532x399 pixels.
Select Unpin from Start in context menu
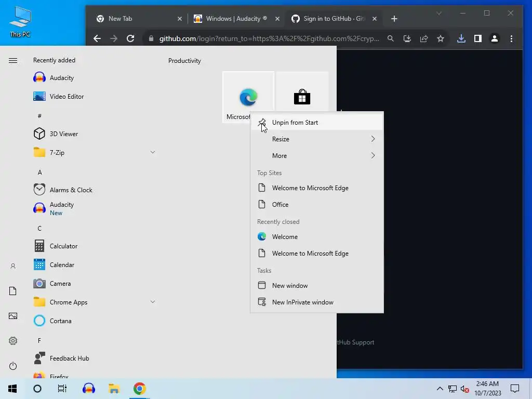click(317, 123)
